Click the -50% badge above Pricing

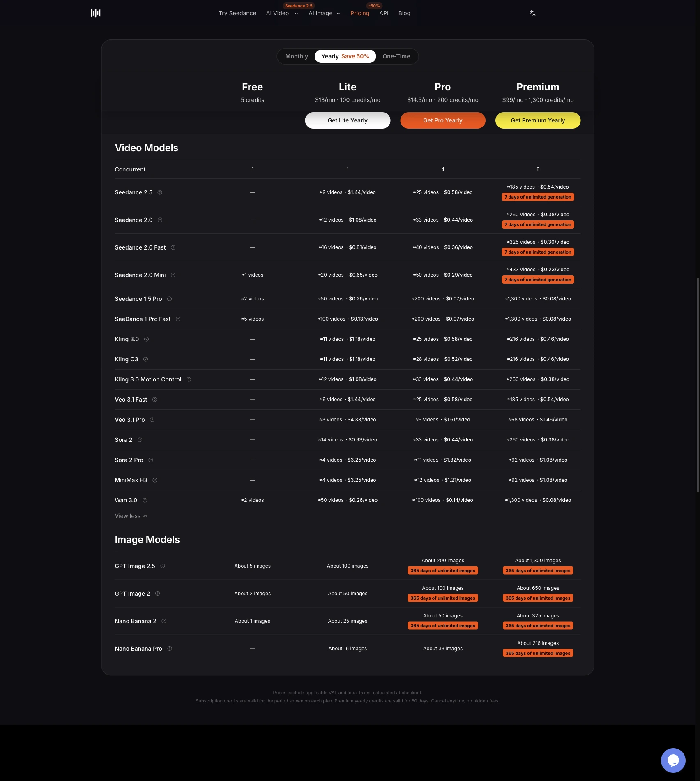(374, 6)
